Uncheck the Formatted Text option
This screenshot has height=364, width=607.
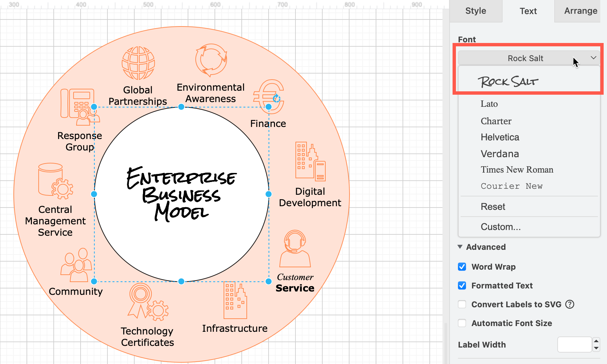(462, 285)
